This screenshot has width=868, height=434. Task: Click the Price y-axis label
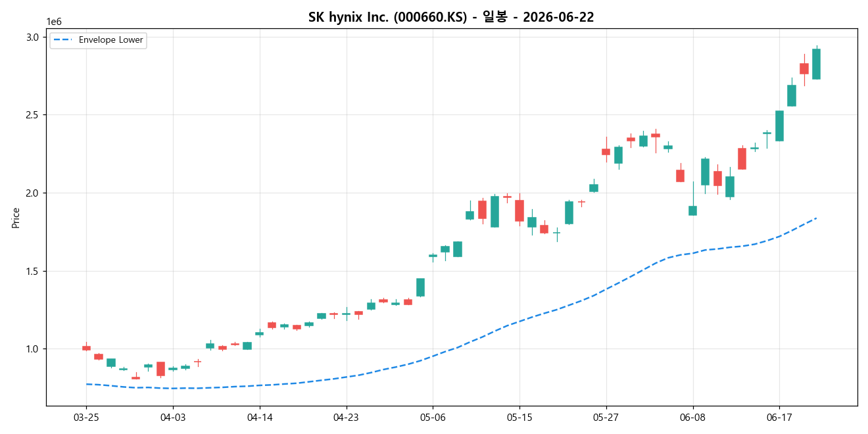16,218
